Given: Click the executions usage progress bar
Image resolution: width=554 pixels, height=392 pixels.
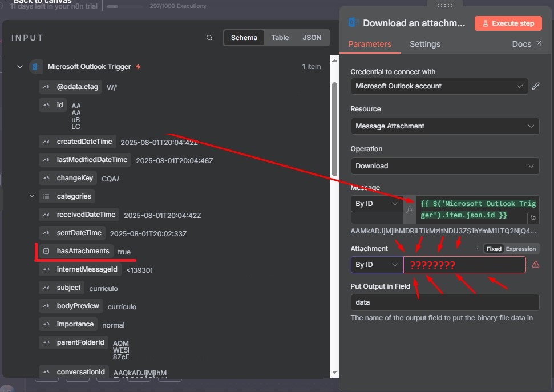Looking at the screenshot, I should point(124,6).
